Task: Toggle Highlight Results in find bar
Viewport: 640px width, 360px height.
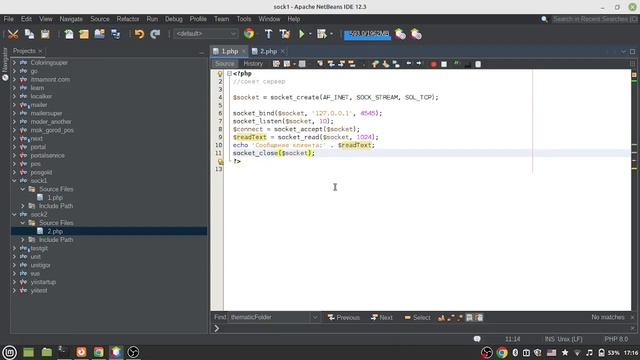Action: (469, 318)
